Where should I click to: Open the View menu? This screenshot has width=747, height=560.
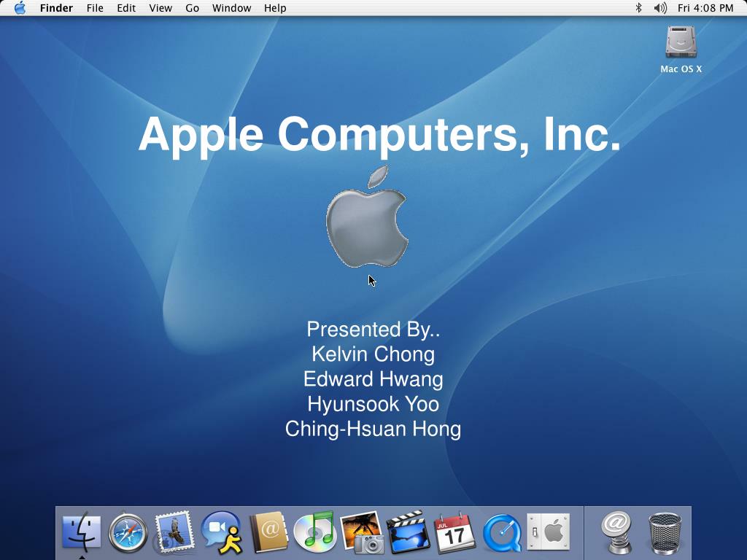(160, 8)
